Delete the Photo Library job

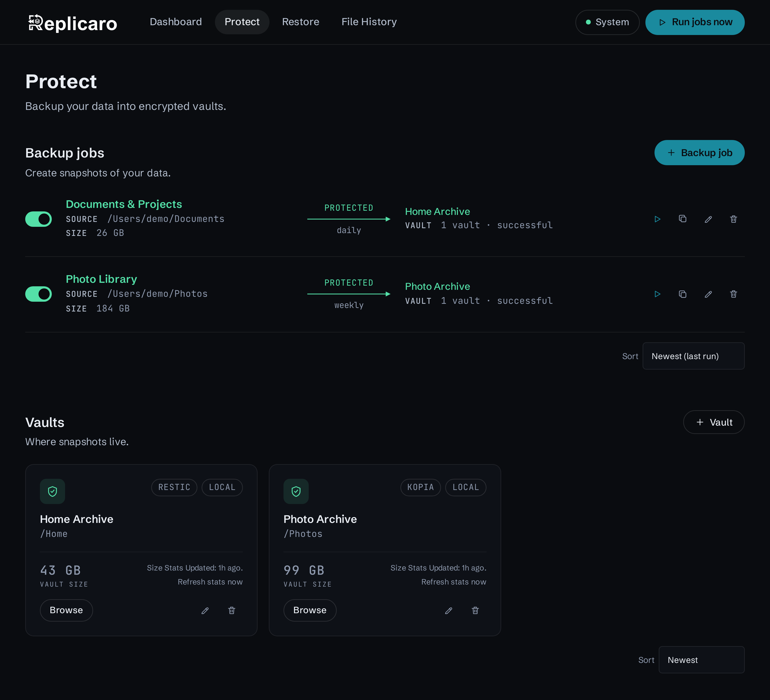[x=733, y=294]
